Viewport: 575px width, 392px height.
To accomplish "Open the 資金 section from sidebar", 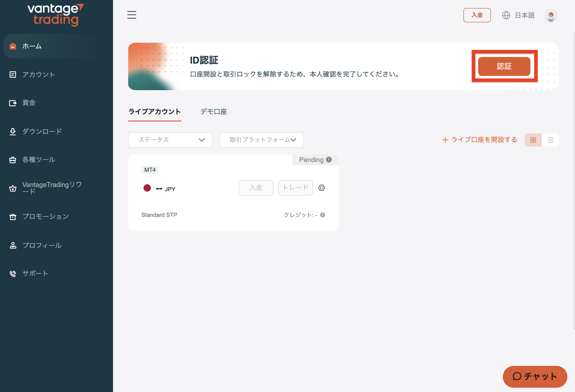I will pyautogui.click(x=28, y=103).
